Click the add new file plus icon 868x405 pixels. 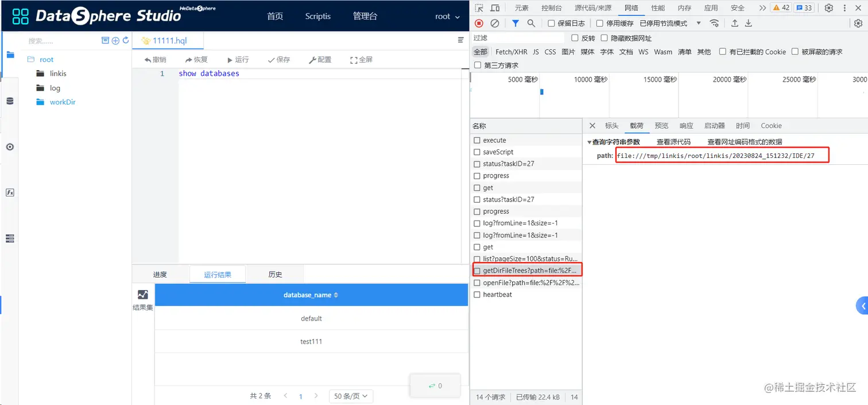(115, 41)
